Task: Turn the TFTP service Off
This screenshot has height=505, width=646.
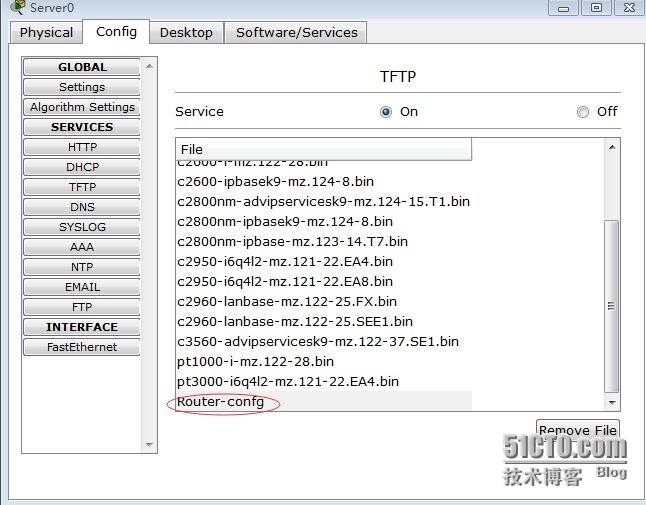Action: 583,112
